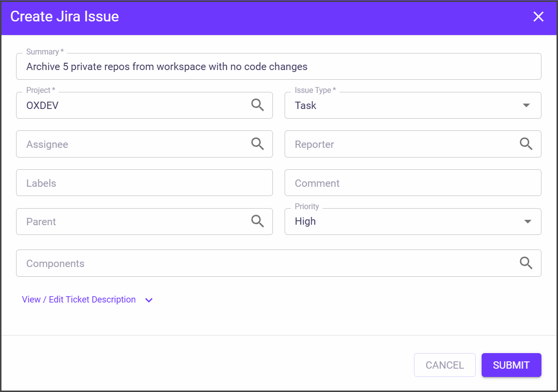The height and width of the screenshot is (392, 558).
Task: Select the Assignee text input
Action: pos(131,144)
